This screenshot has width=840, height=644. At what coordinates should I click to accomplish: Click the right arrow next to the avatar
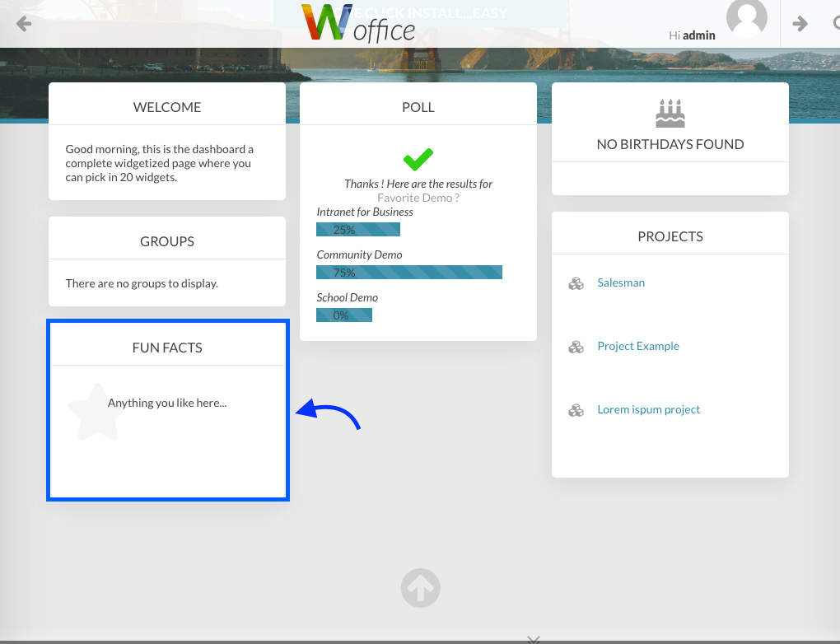point(800,24)
